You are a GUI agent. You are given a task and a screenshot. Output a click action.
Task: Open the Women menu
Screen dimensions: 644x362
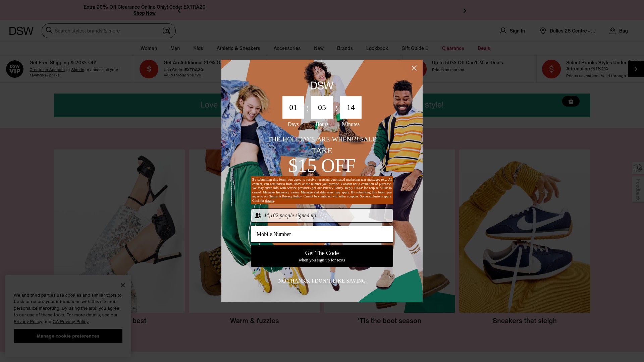[149, 48]
